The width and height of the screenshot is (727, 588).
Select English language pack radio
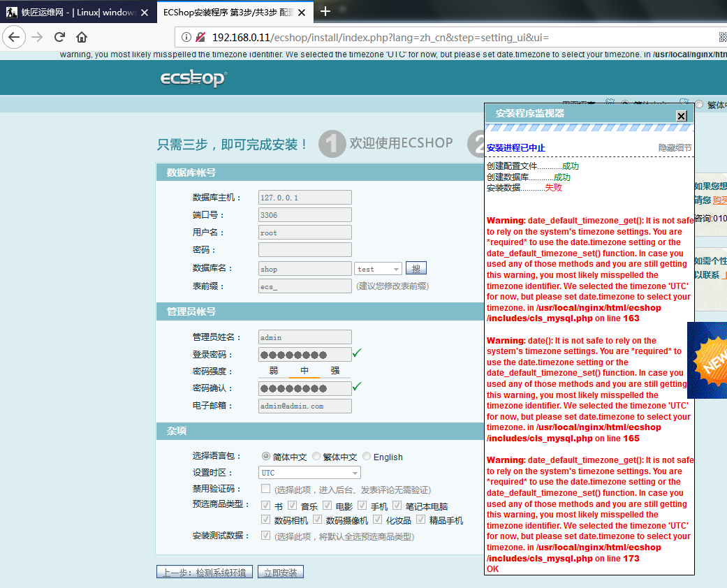coord(367,456)
